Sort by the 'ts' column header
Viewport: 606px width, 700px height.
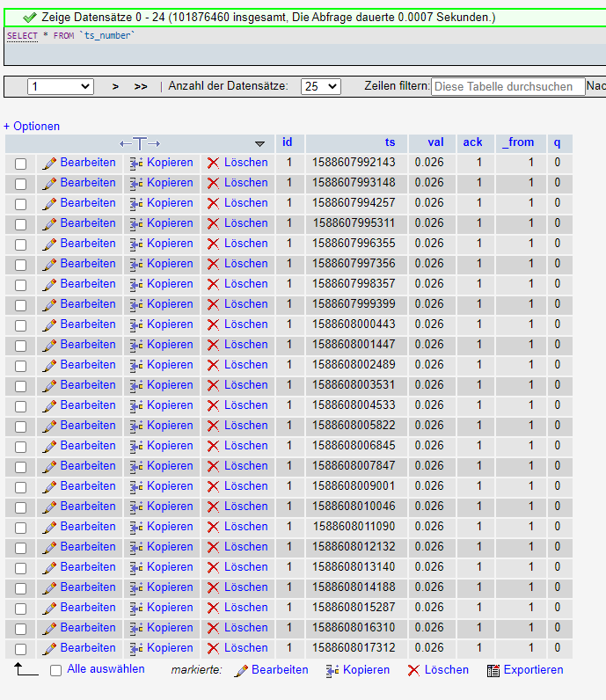[390, 142]
